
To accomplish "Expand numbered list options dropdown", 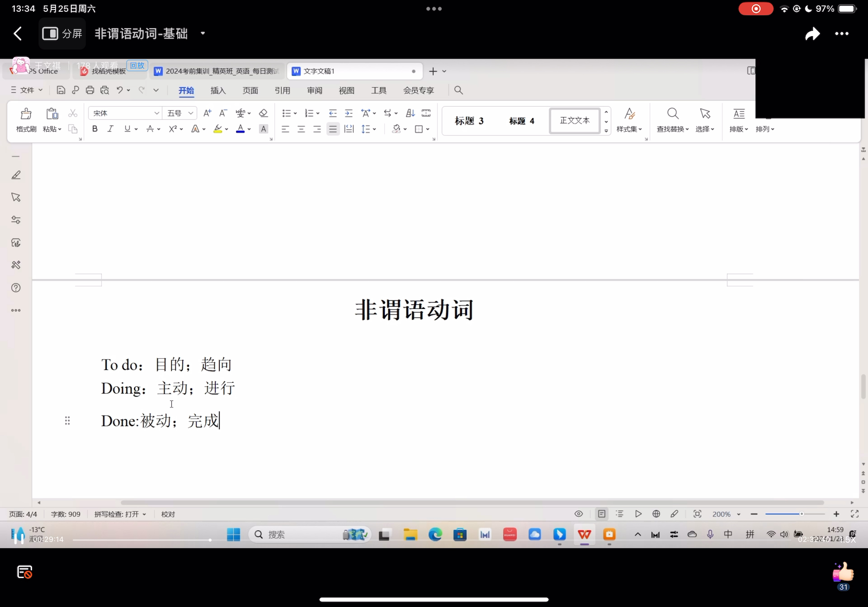I will click(318, 114).
